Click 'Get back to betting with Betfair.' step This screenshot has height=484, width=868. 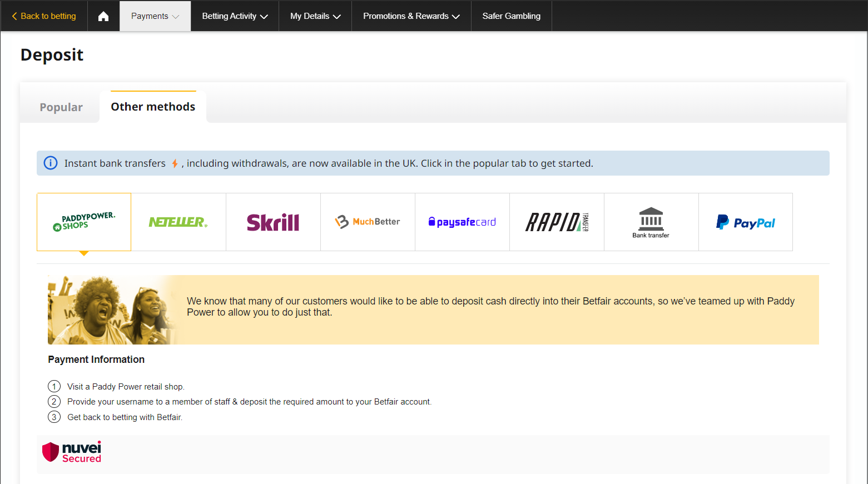(125, 417)
